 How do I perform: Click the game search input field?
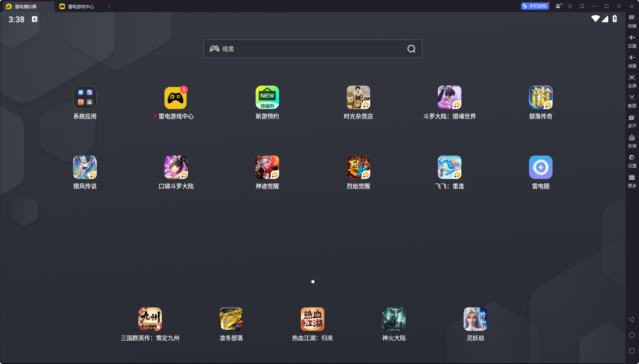pos(307,49)
